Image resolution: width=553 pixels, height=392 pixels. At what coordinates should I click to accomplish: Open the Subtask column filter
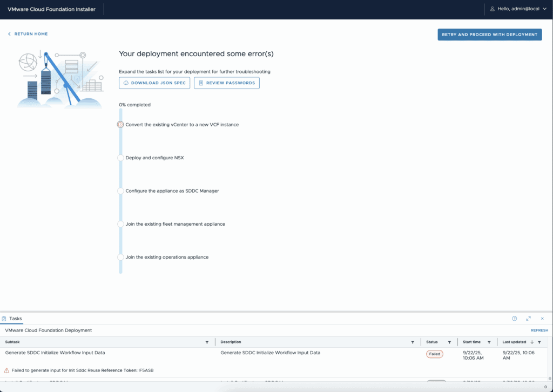207,342
